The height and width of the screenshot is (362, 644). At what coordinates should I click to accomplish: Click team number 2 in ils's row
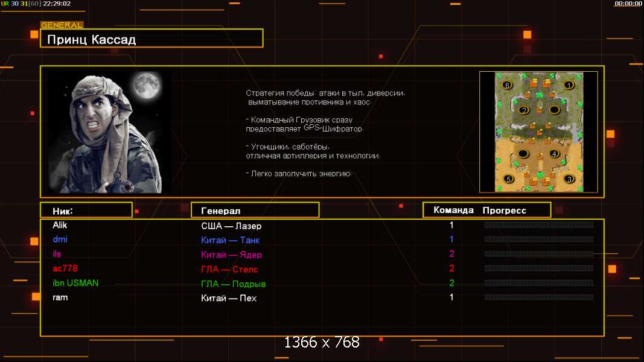pyautogui.click(x=452, y=253)
